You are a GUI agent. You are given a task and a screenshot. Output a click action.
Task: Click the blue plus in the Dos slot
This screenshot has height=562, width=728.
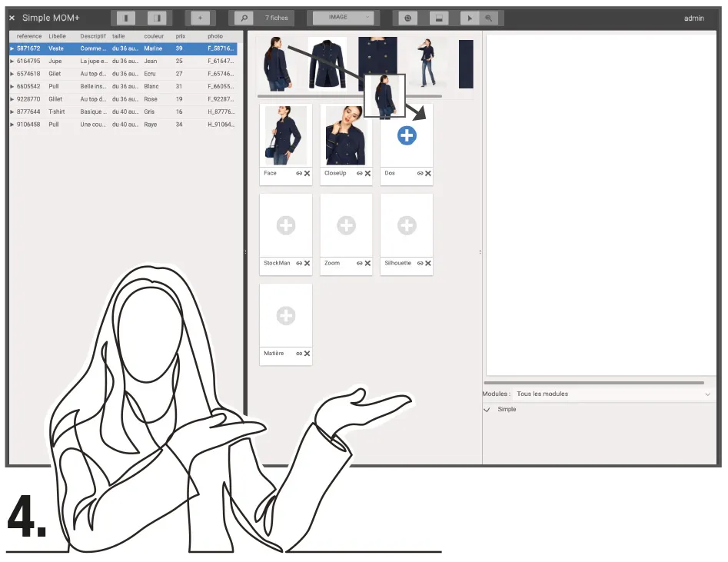407,136
